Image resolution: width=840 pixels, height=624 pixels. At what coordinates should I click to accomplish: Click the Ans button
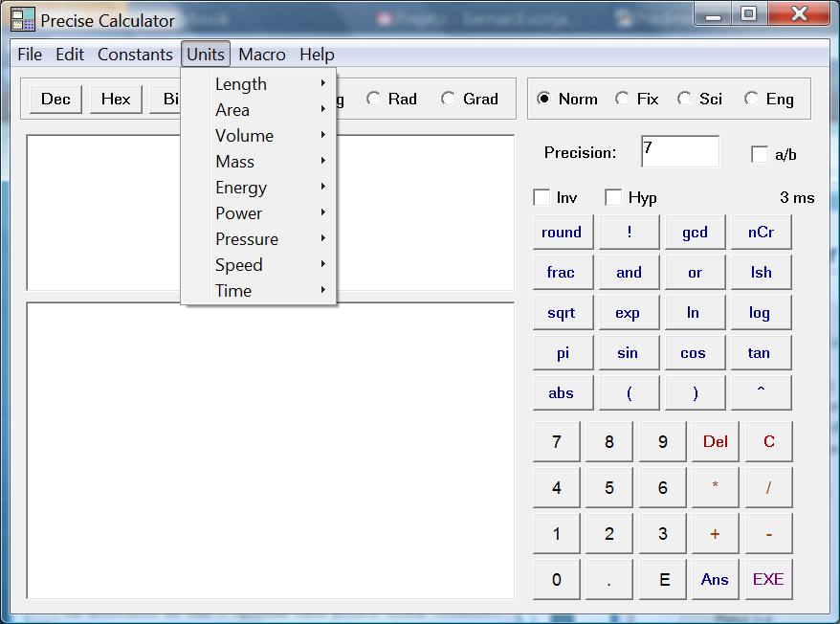click(x=715, y=579)
